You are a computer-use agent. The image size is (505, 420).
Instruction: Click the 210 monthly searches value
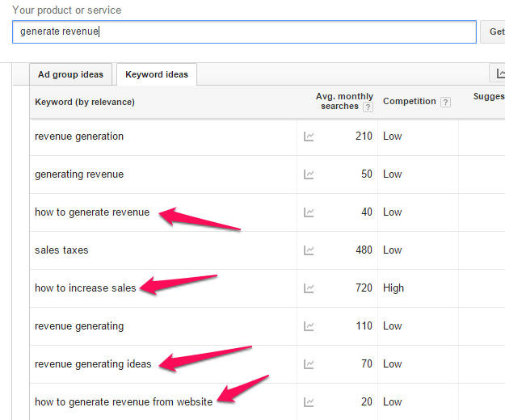click(364, 136)
